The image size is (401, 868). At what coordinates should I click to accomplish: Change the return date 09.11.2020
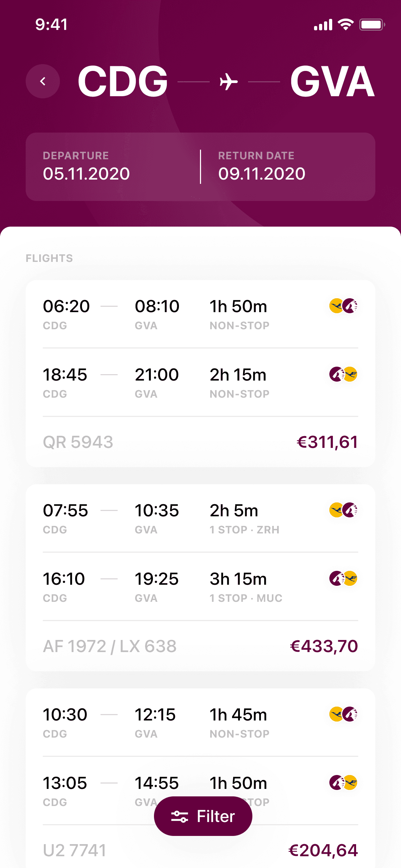tap(262, 173)
